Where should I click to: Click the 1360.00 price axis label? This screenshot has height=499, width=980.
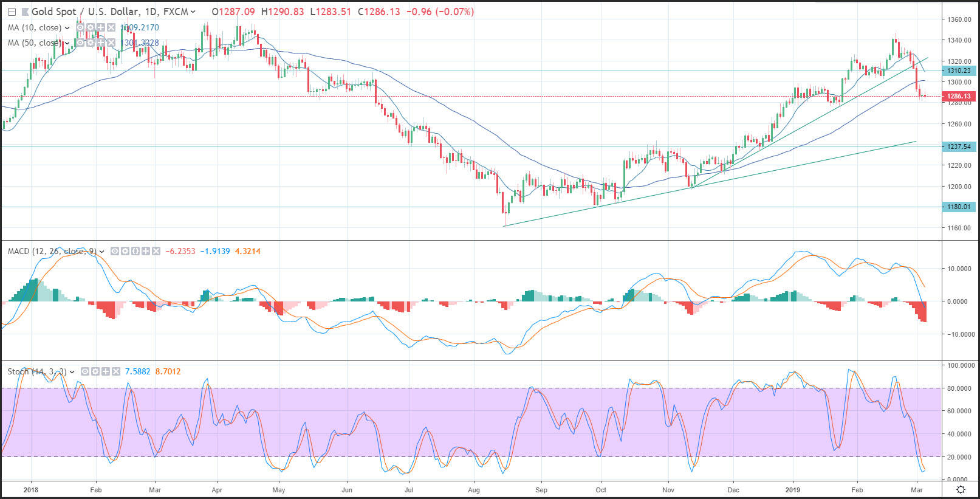959,19
